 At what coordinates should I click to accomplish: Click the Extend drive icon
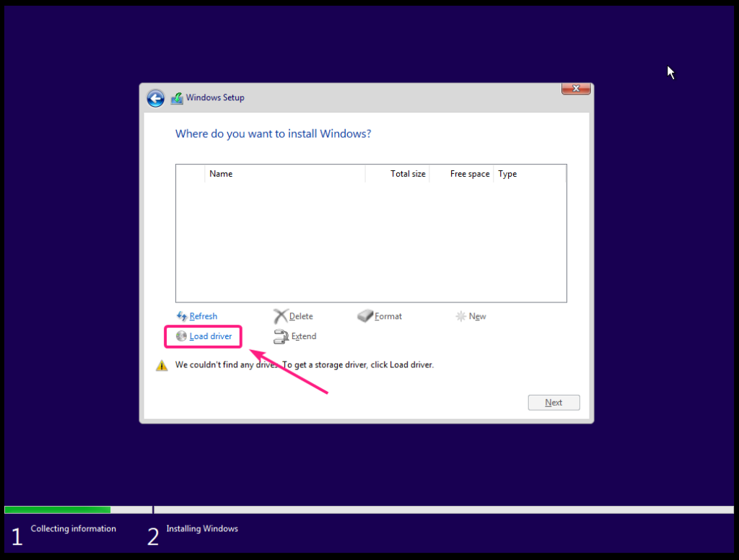281,336
